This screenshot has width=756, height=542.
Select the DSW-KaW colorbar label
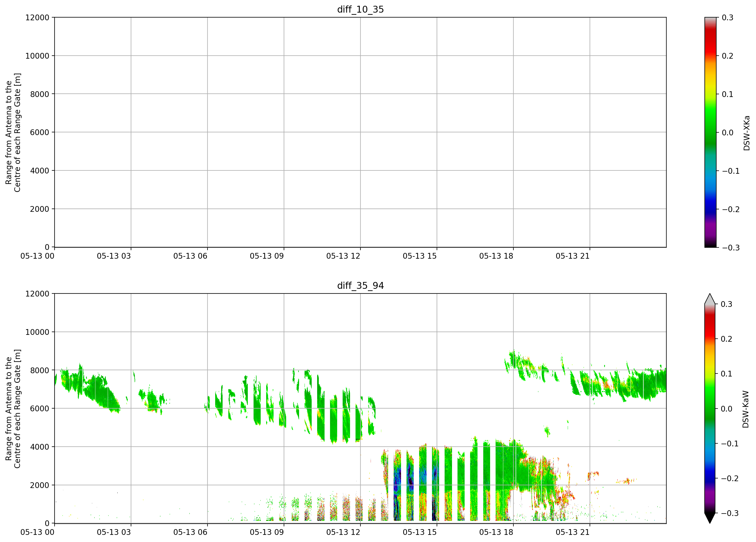pyautogui.click(x=746, y=409)
